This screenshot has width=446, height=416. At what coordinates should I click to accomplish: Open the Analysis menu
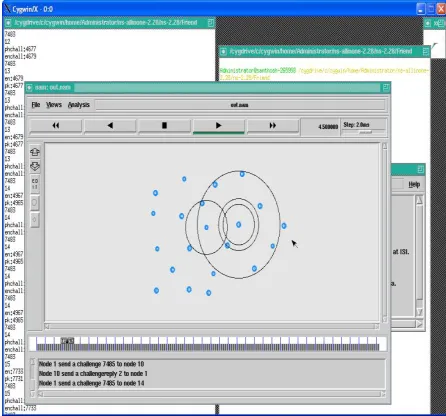[x=79, y=105]
